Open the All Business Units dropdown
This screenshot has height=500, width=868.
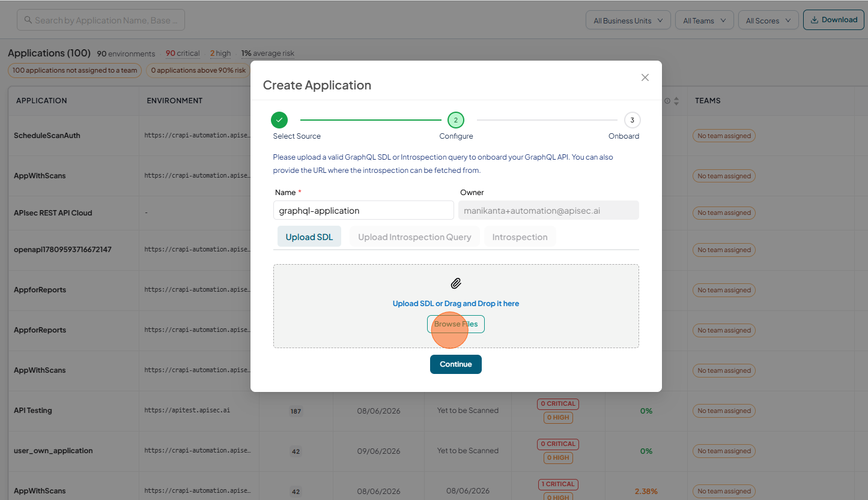click(628, 20)
